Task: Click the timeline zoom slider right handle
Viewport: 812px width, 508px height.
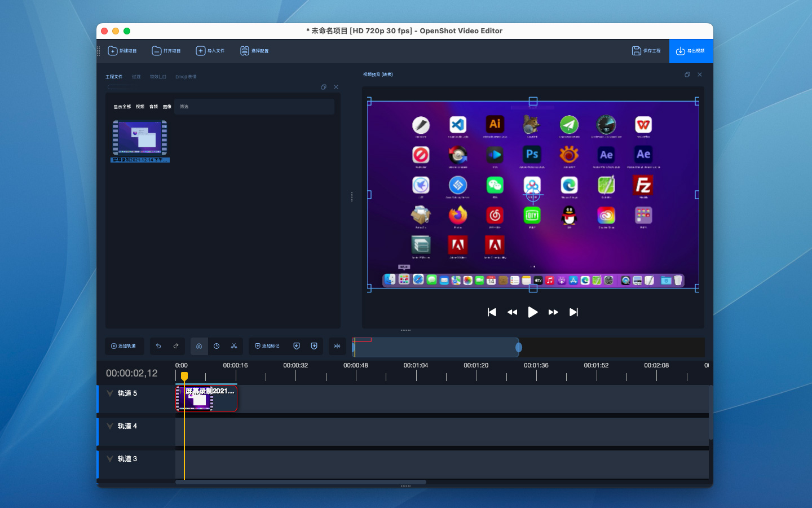Action: pos(519,347)
